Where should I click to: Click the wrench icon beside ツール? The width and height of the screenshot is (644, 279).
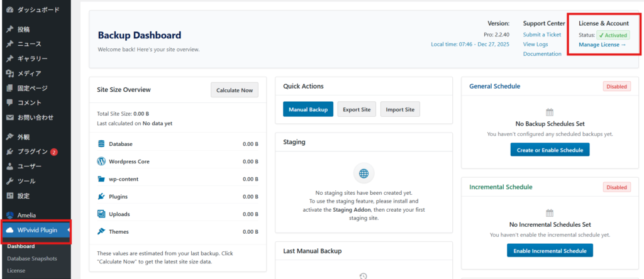point(9,181)
